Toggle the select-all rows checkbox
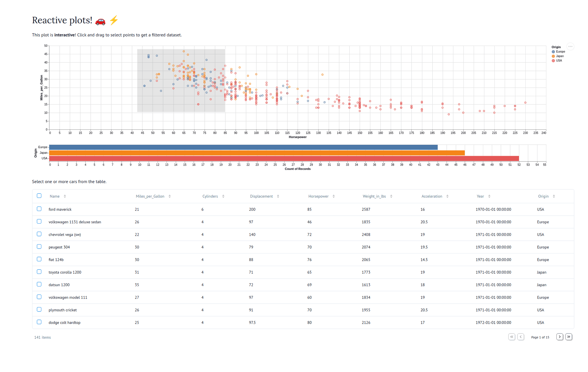Viewport: 588px width, 372px height. (x=39, y=196)
